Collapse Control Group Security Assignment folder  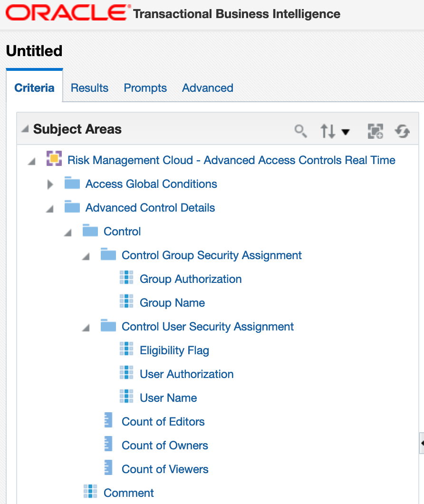[86, 256]
